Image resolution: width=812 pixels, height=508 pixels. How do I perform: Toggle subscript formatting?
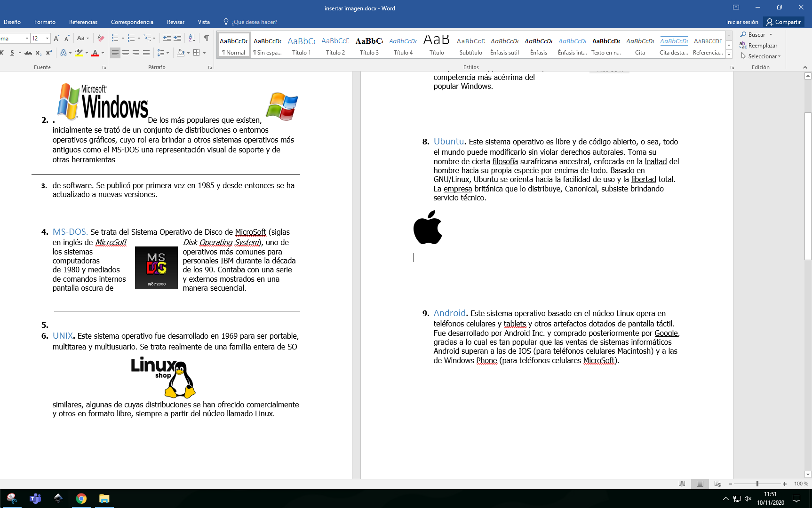[39, 53]
